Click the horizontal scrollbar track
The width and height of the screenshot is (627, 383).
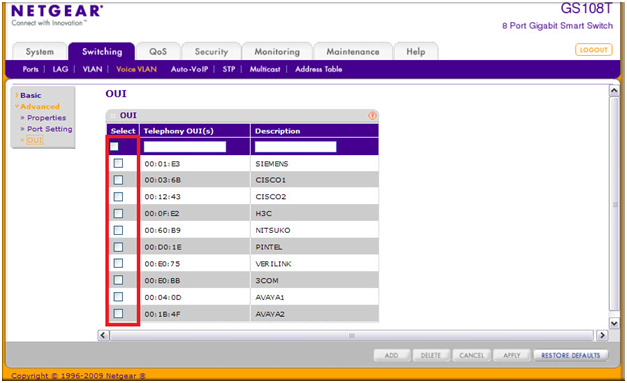(352, 335)
